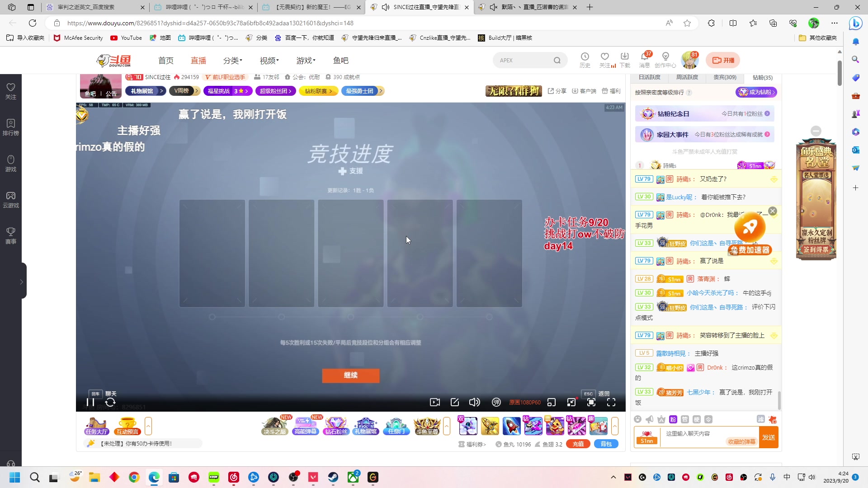This screenshot has height=488, width=868.
Task: Expand the gift list with the chevron arrow
Action: click(x=615, y=425)
